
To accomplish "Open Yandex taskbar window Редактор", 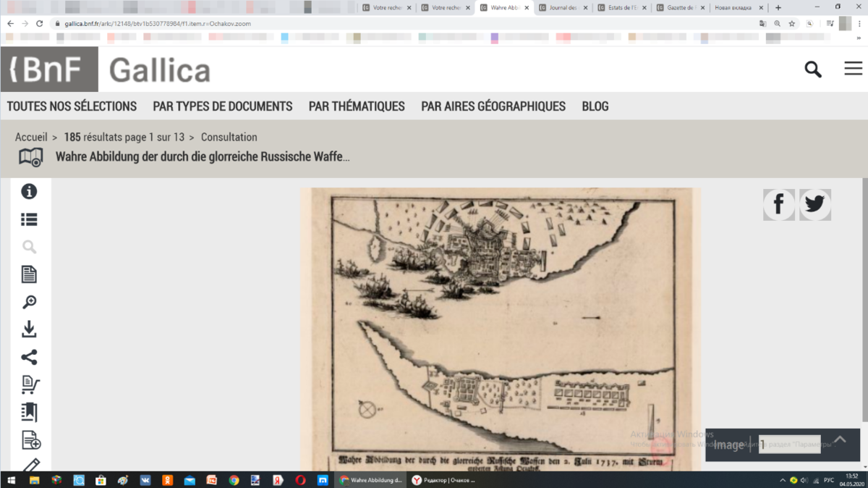I will click(444, 480).
